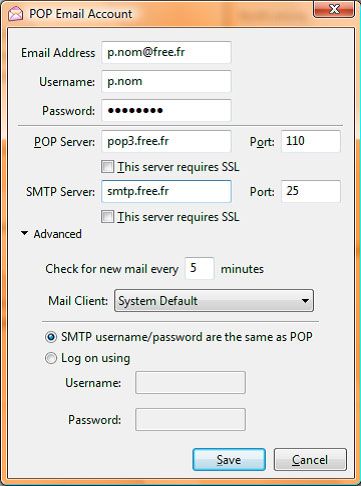The height and width of the screenshot is (486, 361).
Task: Click the mail envelope icon in title bar
Action: point(15,14)
